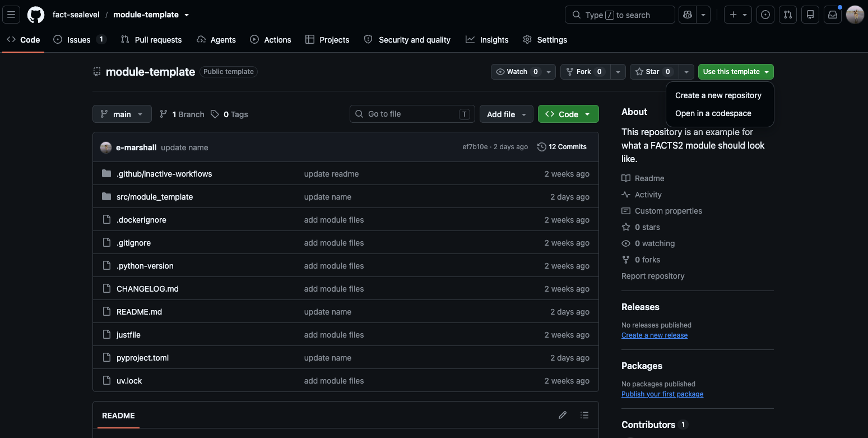Open the Security and quality tab

pyautogui.click(x=407, y=40)
